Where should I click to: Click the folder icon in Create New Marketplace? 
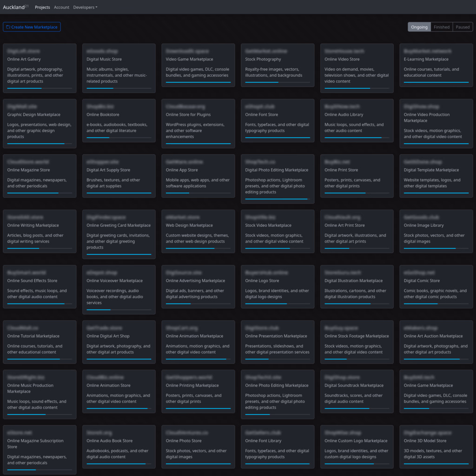[x=8, y=27]
